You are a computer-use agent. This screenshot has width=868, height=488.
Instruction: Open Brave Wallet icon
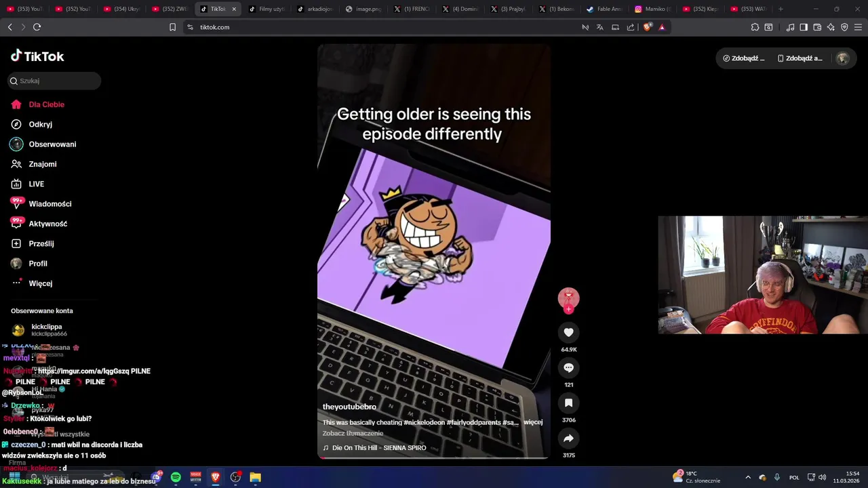pyautogui.click(x=817, y=27)
